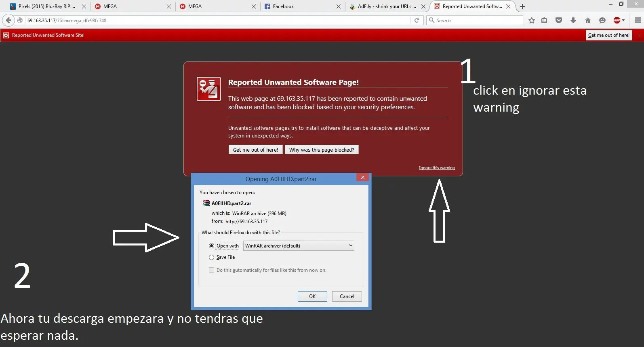
Task: Select the Reported Unwanted Software tab
Action: [x=472, y=6]
